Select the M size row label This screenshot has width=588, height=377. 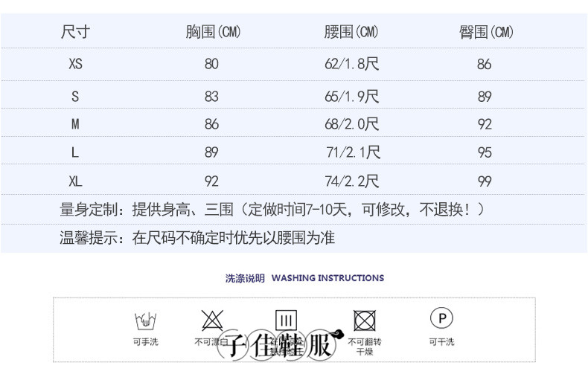(75, 124)
